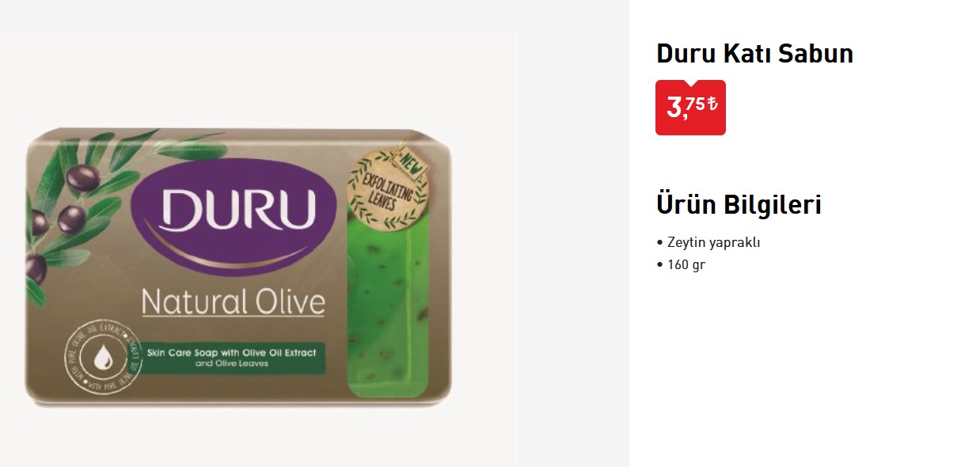Click the Zeytin yapraklı bullet item
980x467 pixels.
pos(708,243)
